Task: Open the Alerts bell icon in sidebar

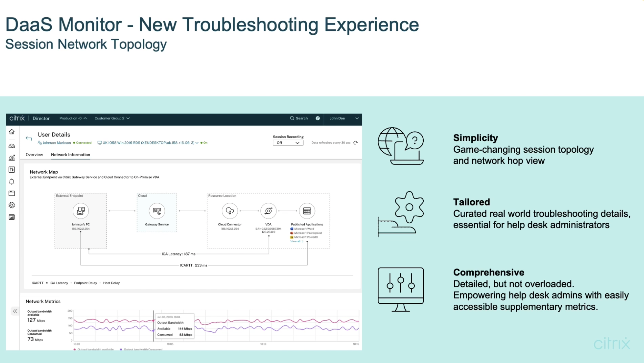Action: [x=12, y=182]
